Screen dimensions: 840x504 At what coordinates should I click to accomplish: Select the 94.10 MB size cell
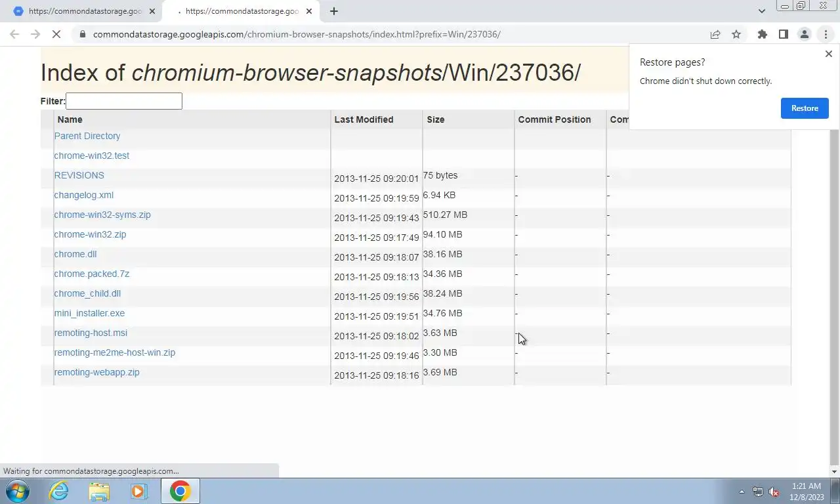tap(442, 234)
